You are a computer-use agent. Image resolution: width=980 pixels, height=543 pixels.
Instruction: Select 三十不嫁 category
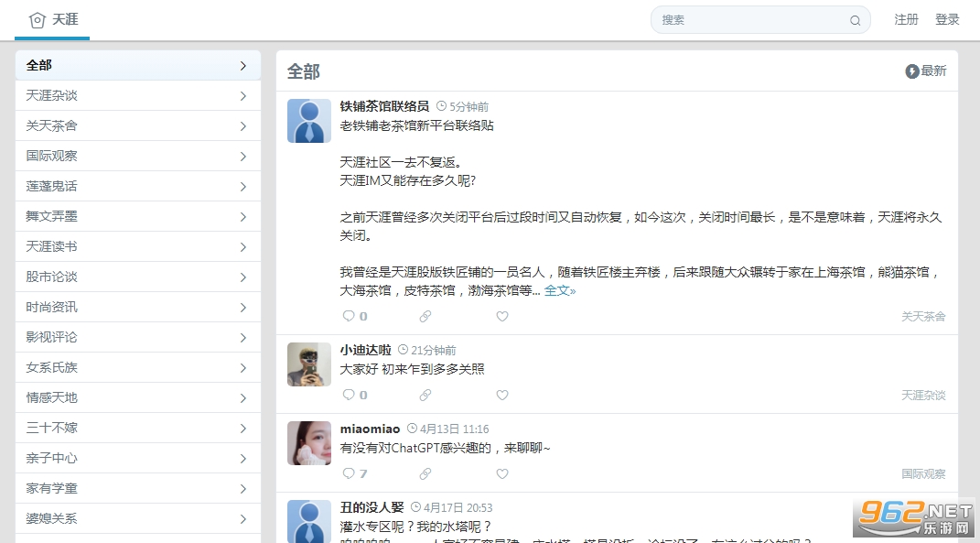click(x=138, y=428)
